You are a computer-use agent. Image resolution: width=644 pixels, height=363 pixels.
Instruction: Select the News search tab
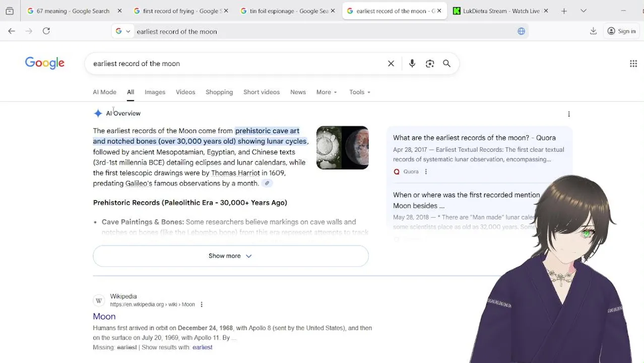tap(298, 92)
